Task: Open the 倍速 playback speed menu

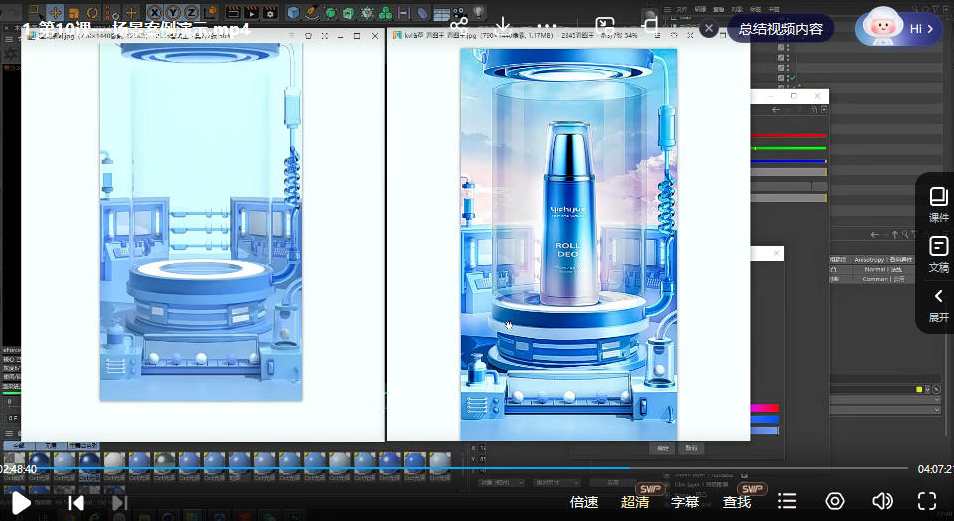Action: (x=584, y=502)
